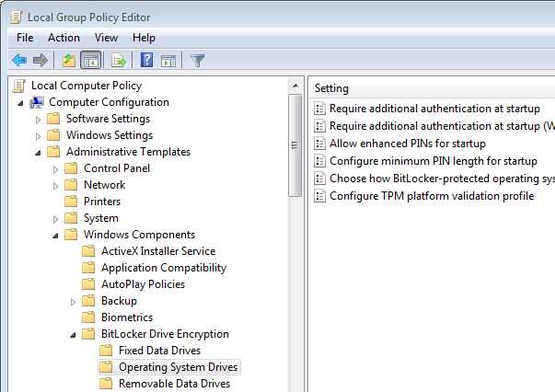555x392 pixels.
Task: Click the Export List toolbar icon
Action: [119, 60]
